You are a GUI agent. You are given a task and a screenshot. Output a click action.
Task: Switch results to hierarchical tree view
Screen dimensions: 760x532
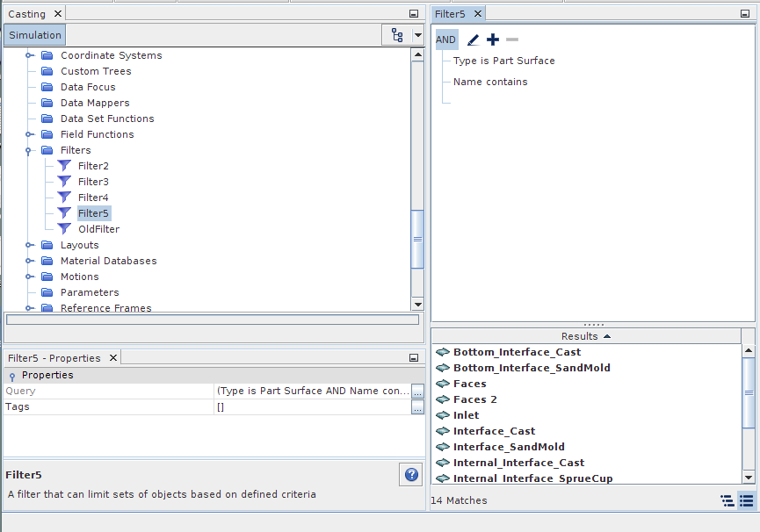point(727,500)
